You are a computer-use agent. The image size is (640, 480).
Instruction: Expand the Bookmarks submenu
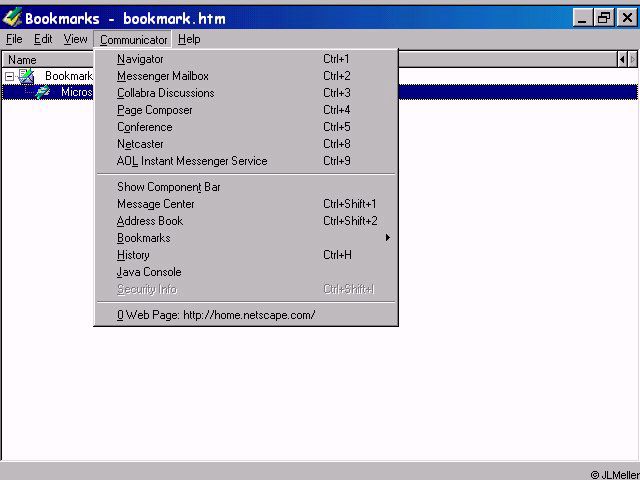tap(246, 238)
